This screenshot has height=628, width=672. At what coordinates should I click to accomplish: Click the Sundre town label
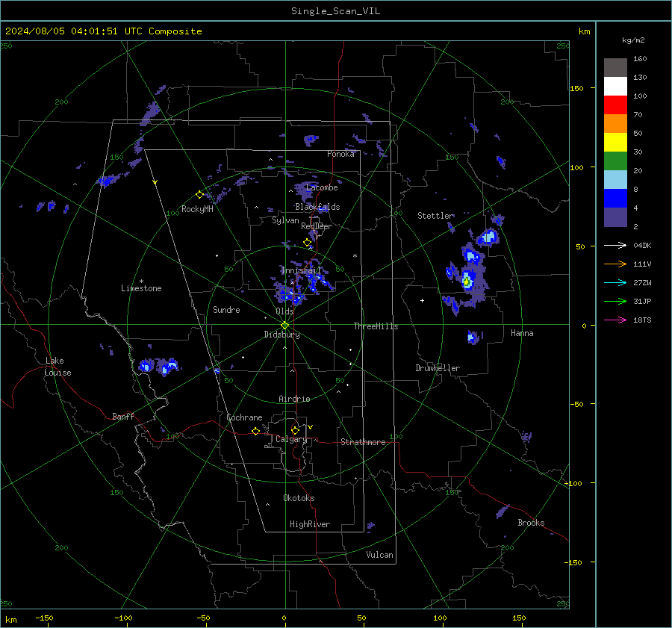coord(226,310)
